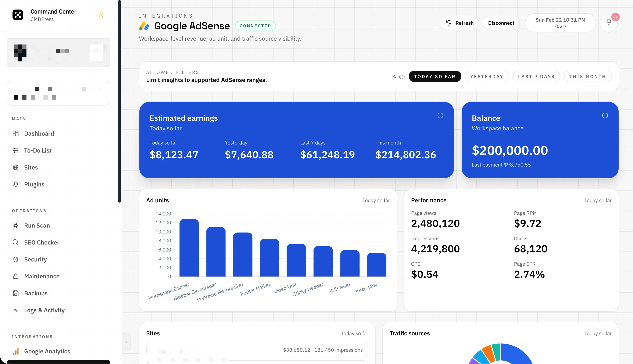Open the Dashboard menu item
Image resolution: width=633 pixels, height=364 pixels.
(x=58, y=133)
